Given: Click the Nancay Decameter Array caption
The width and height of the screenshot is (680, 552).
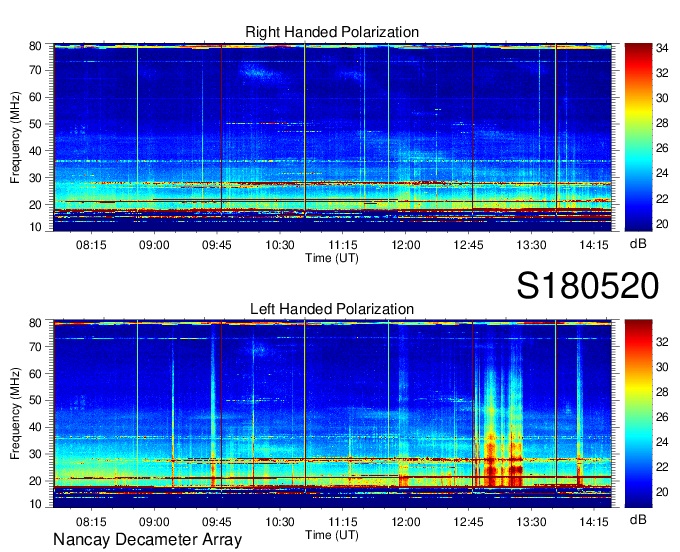Looking at the screenshot, I should pyautogui.click(x=147, y=540).
